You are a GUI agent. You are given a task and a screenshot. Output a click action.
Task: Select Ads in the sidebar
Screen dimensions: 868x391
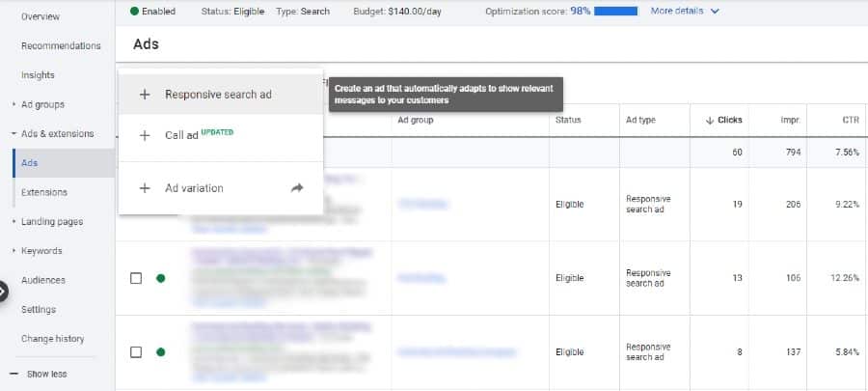[x=63, y=163]
